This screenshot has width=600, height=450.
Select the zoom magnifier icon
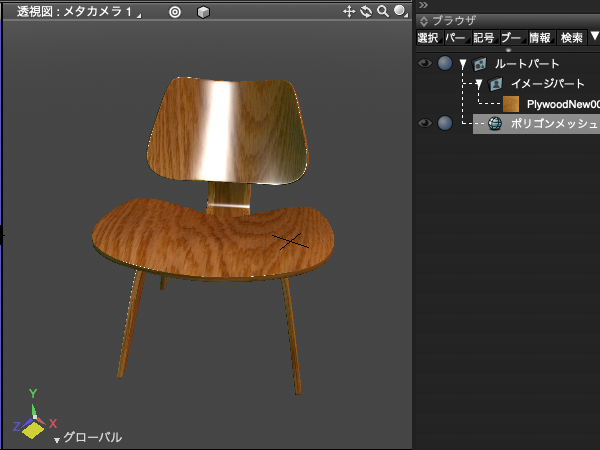coord(383,11)
